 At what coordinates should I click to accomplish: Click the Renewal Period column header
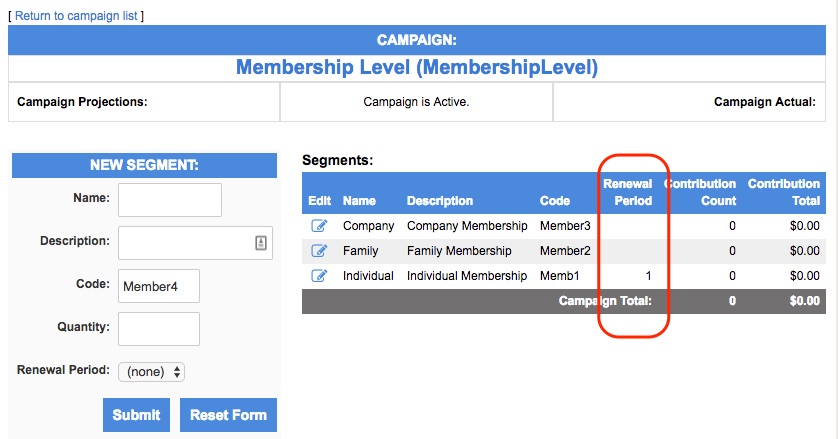[x=628, y=192]
